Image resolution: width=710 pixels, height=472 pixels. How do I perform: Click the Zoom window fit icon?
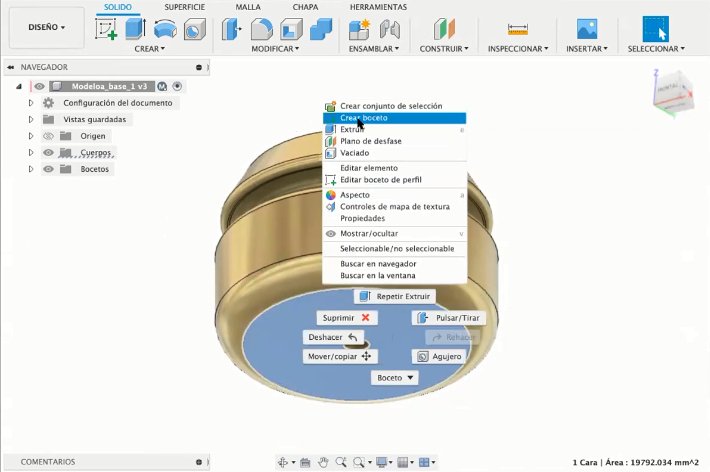coord(359,462)
